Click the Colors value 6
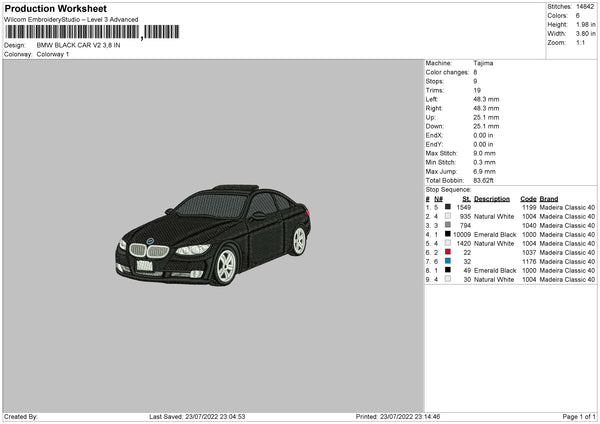This screenshot has width=600, height=424. (578, 16)
